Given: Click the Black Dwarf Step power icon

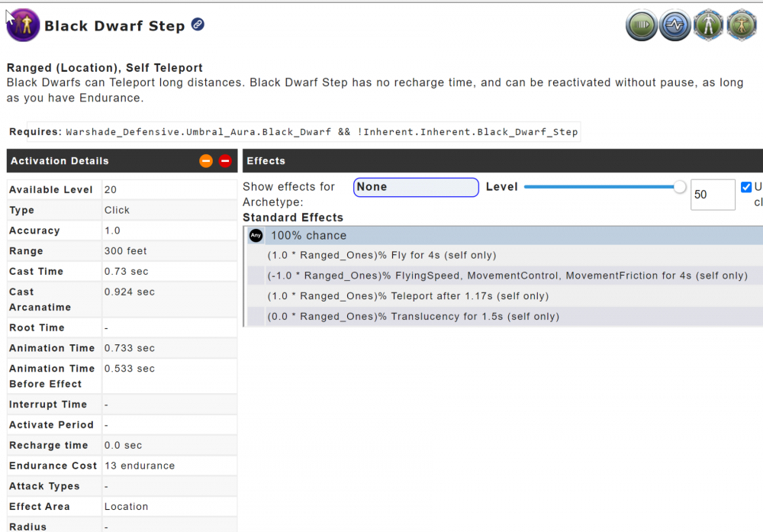Looking at the screenshot, I should [x=23, y=25].
